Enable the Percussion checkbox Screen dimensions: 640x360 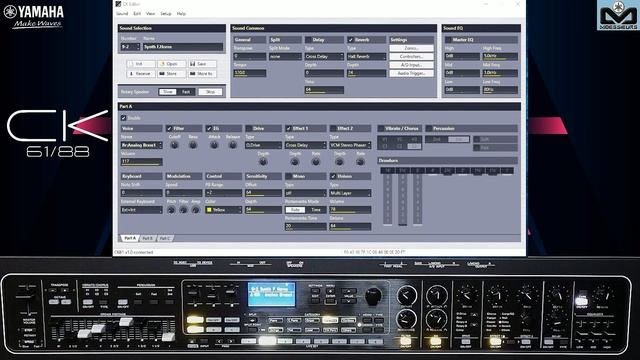(x=429, y=129)
